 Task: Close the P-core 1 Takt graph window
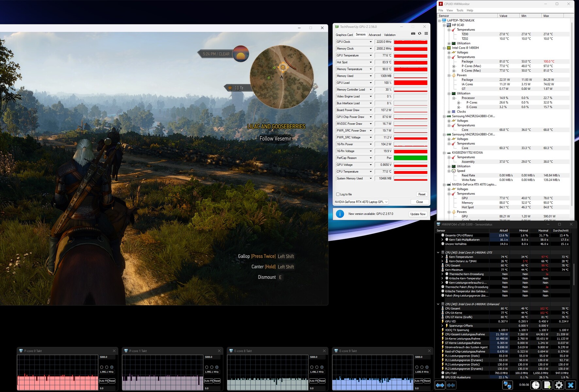coord(219,351)
